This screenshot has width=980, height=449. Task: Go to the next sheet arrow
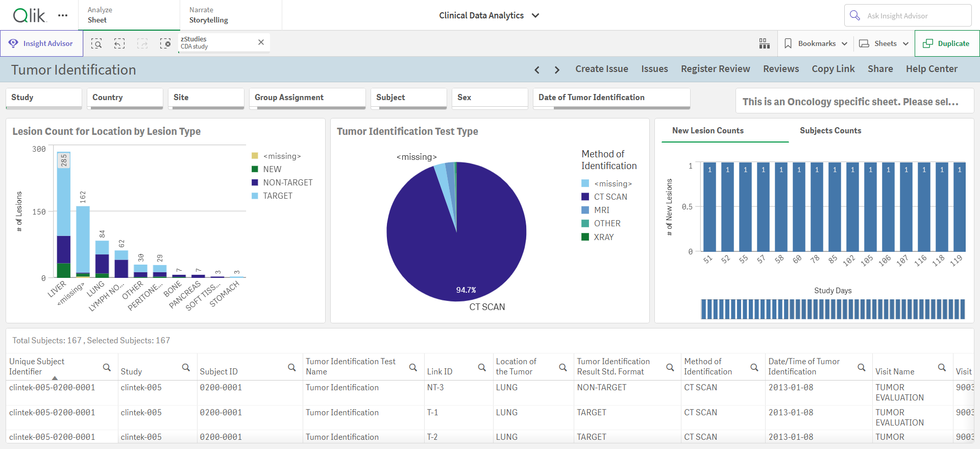pos(557,69)
